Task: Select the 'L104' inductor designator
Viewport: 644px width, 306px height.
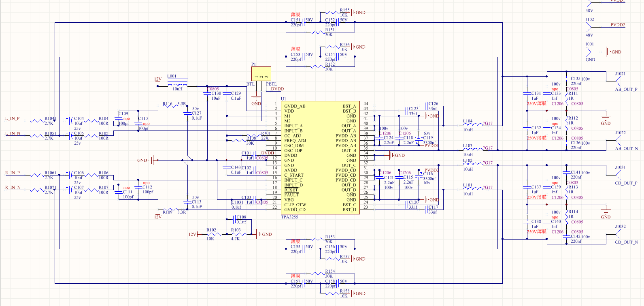Action: click(468, 121)
